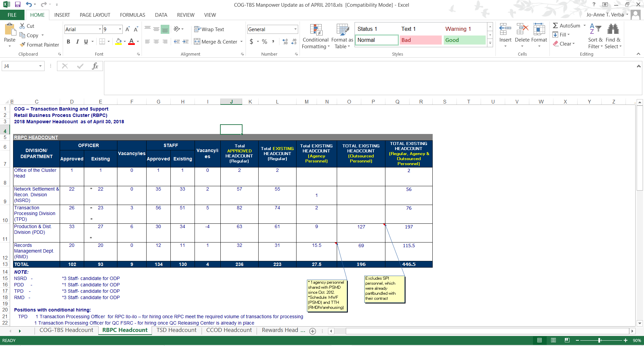Click the Delete cells icon
This screenshot has height=346, width=644.
click(522, 29)
